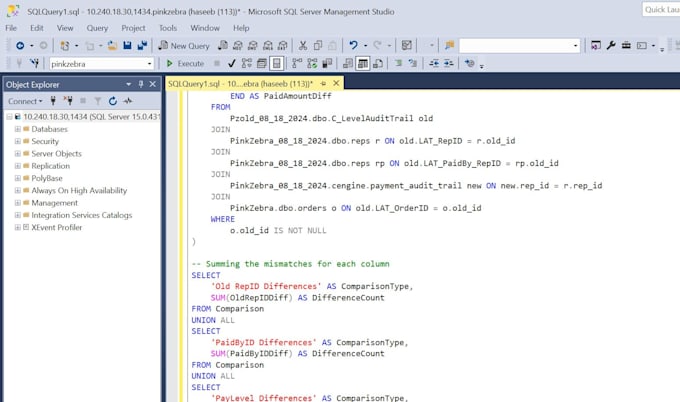
Task: Click the Change Connection icon
Action: click(x=34, y=63)
